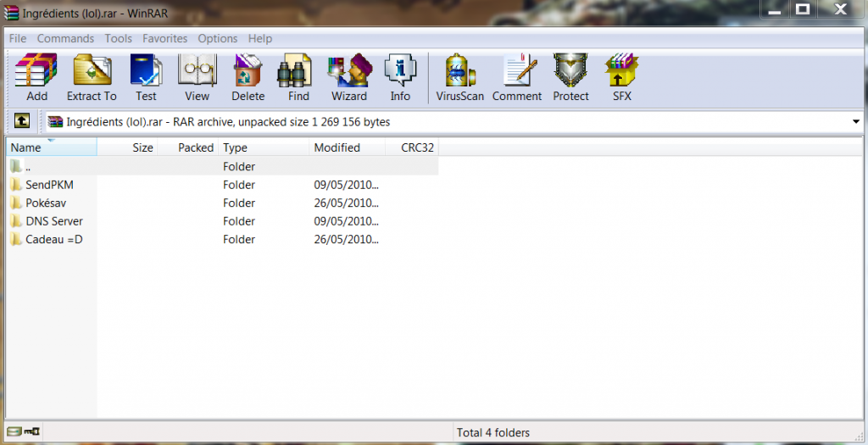Click the drive icon in the status bar
The image size is (868, 445).
point(14,431)
